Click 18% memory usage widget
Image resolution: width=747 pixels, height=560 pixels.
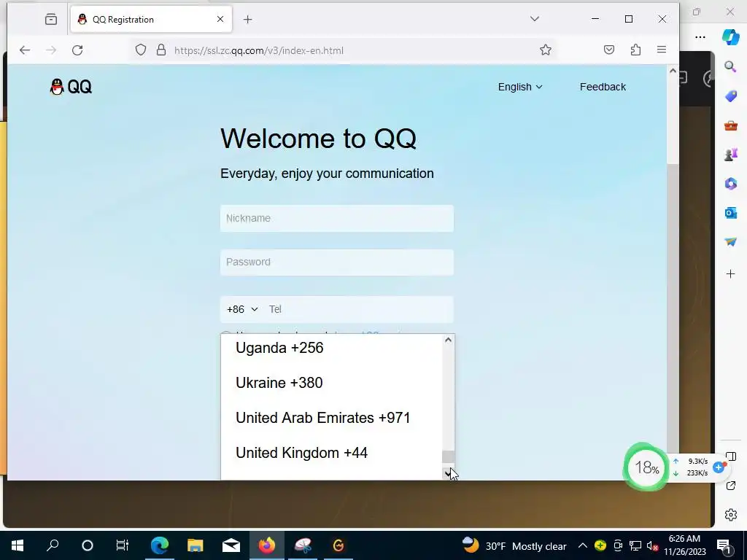(x=646, y=467)
